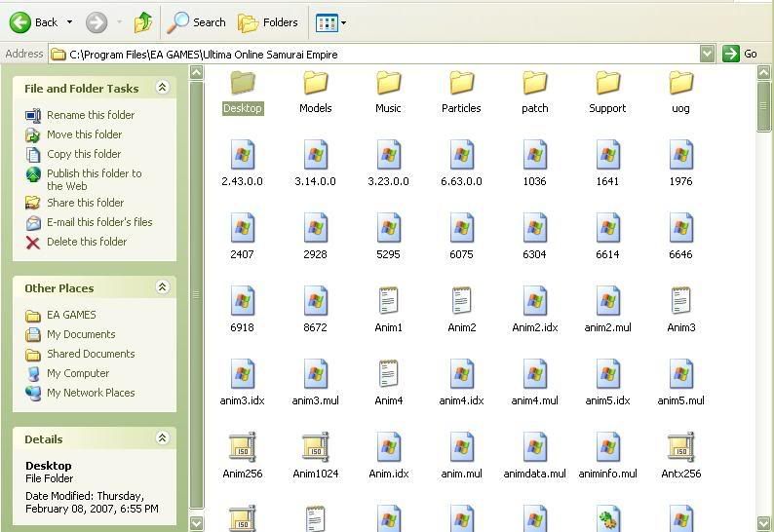The height and width of the screenshot is (532, 774).
Task: Select the Anim1024 ISO file
Action: coord(316,456)
